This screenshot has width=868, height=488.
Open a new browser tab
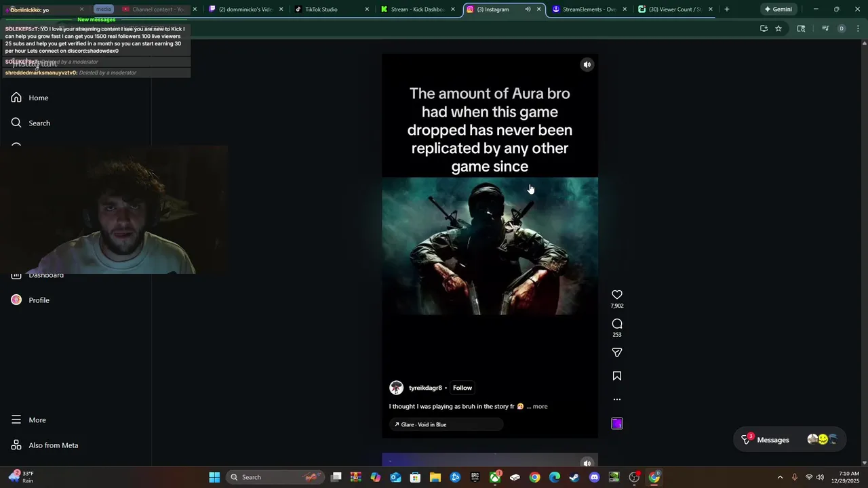(727, 9)
